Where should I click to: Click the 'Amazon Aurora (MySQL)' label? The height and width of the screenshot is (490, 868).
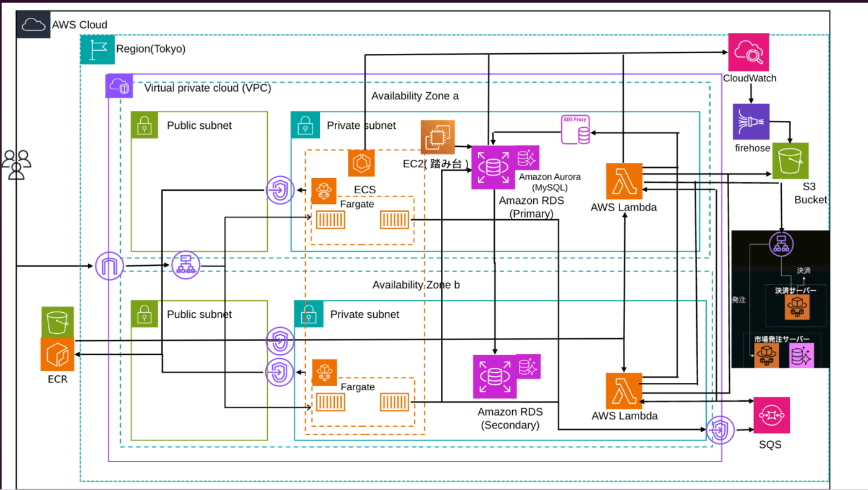click(550, 182)
